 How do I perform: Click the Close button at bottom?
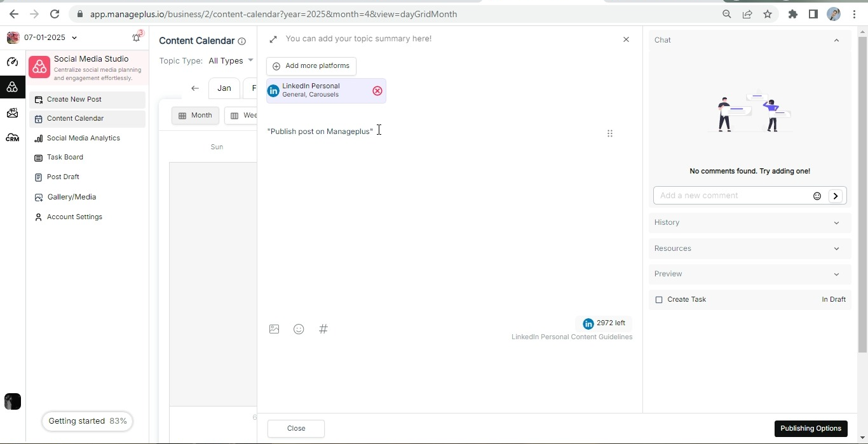[x=296, y=429]
